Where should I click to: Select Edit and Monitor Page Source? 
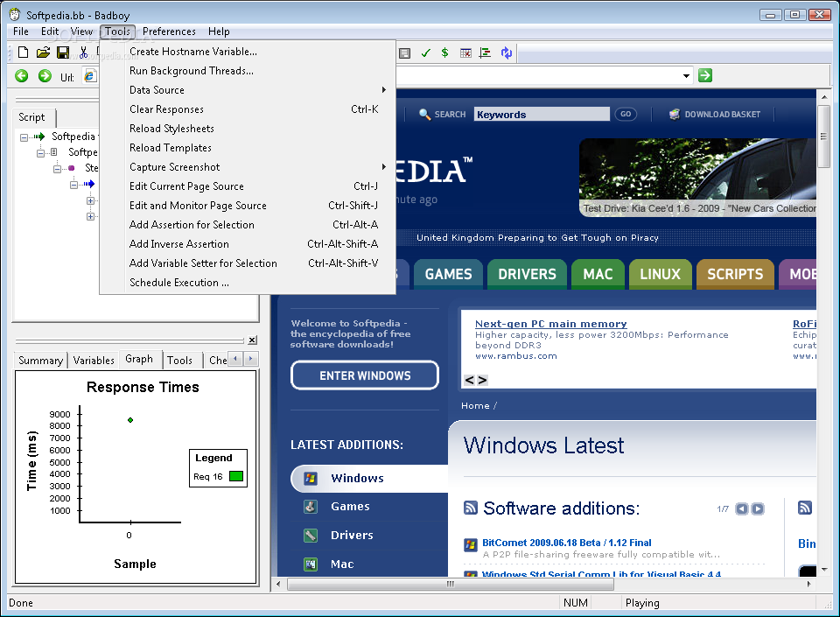coord(248,206)
